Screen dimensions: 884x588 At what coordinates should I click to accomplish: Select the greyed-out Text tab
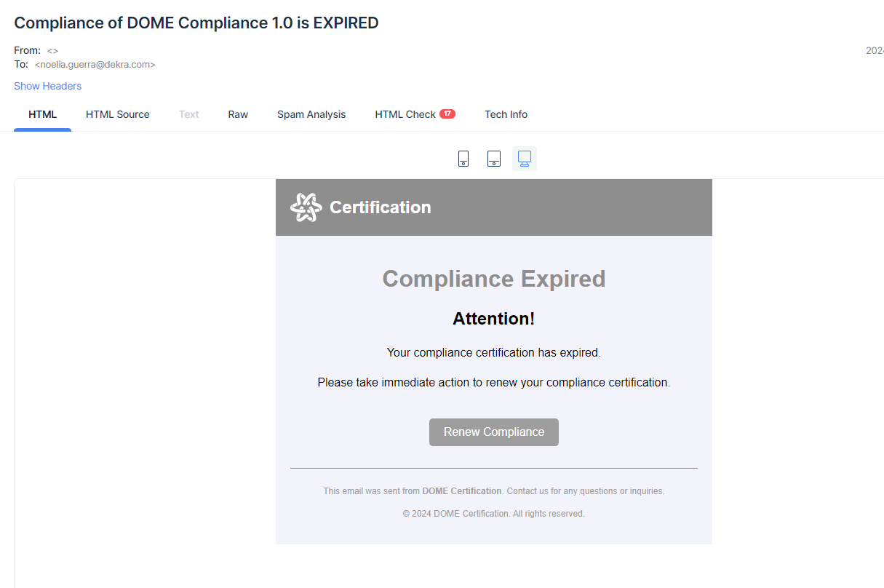188,114
